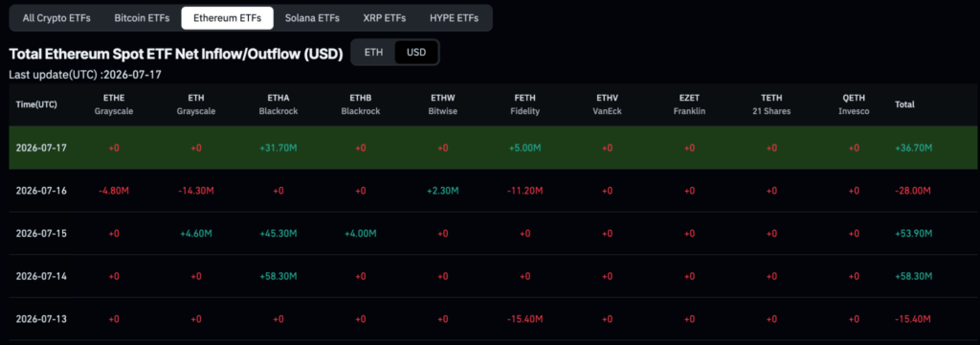980x345 pixels.
Task: Switch to the All Crypto ETFs tab
Action: pyautogui.click(x=56, y=18)
